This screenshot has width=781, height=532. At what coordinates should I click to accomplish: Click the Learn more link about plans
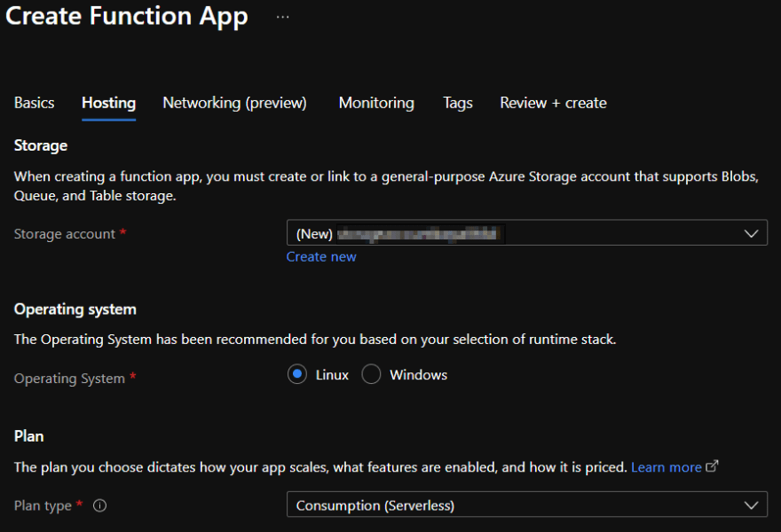point(666,467)
